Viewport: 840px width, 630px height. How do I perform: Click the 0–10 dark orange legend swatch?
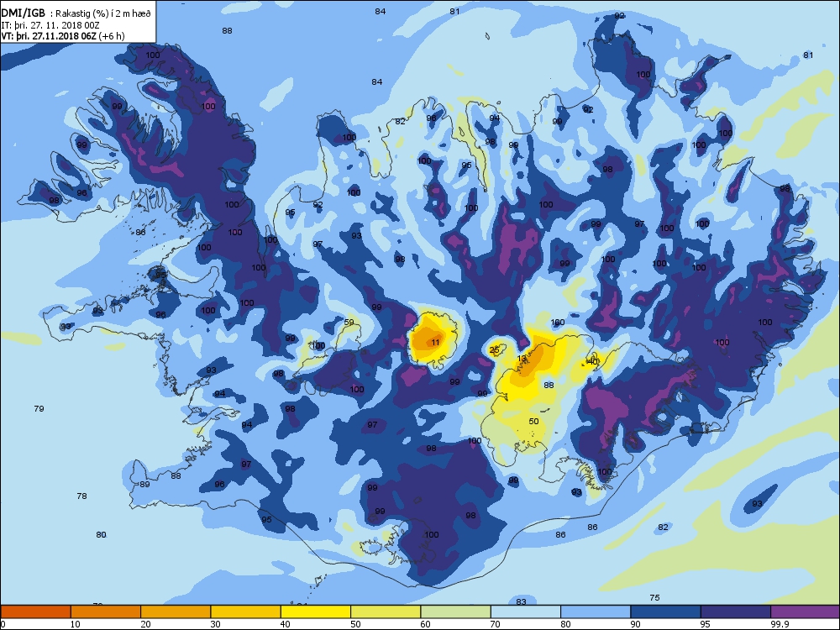[x=35, y=612]
